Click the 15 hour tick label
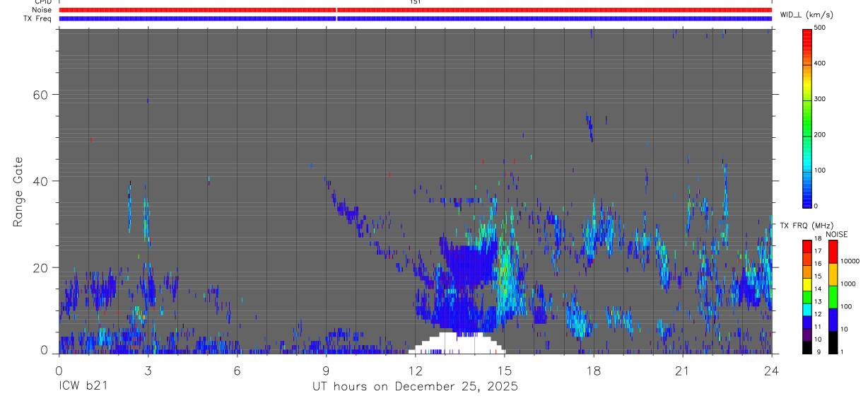The width and height of the screenshot is (868, 401). 505,370
